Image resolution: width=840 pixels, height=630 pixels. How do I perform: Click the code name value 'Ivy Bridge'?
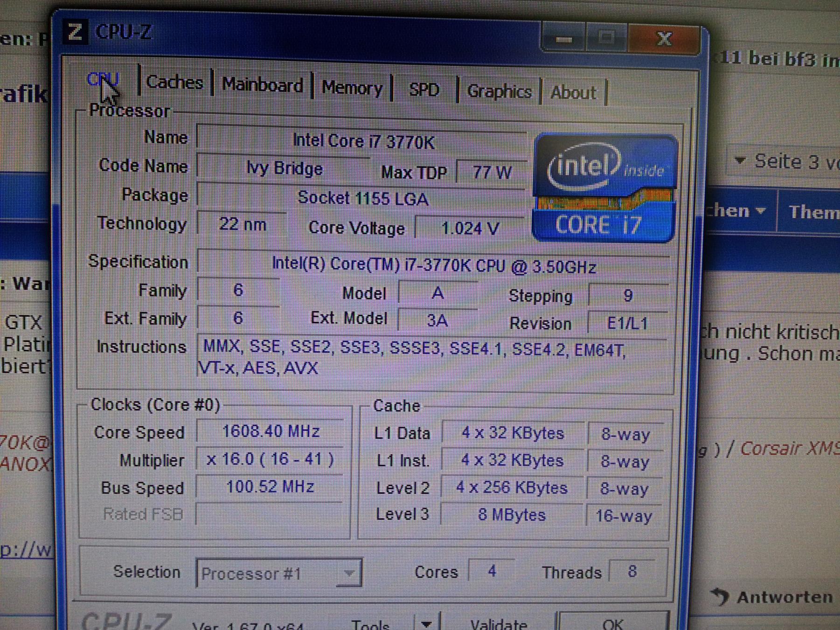[284, 168]
